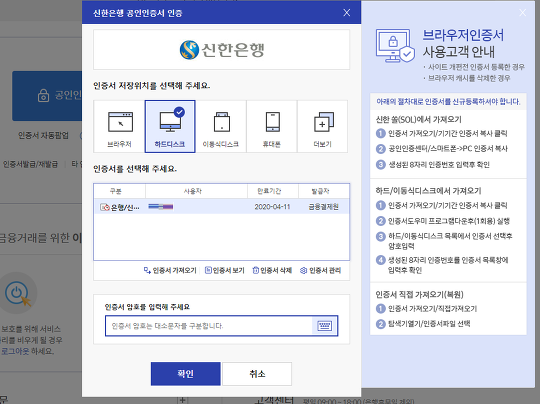Image resolution: width=540 pixels, height=404 pixels.
Task: Click the 2020-04-11 expiry date cell
Action: pos(272,207)
